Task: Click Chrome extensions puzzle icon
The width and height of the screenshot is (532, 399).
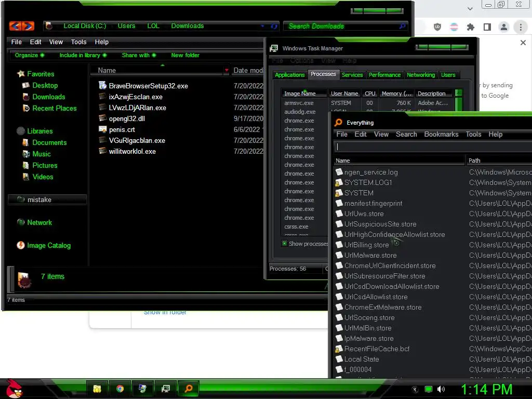Action: tap(470, 27)
